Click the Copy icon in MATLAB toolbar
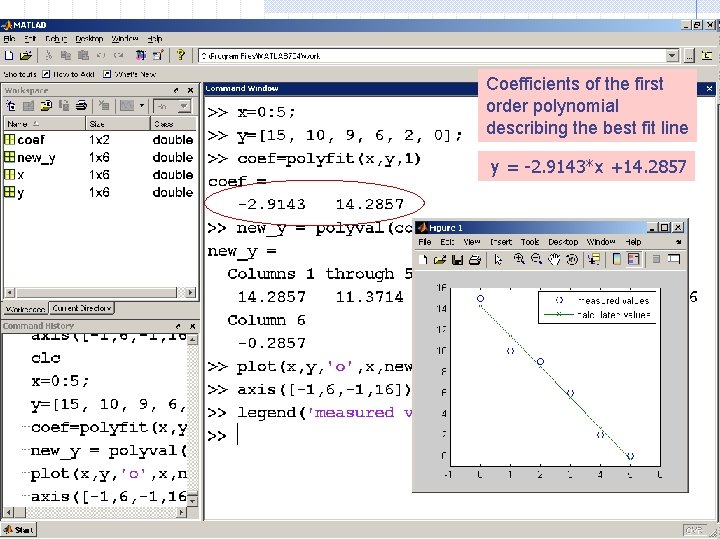The width and height of the screenshot is (720, 540). pyautogui.click(x=66, y=56)
